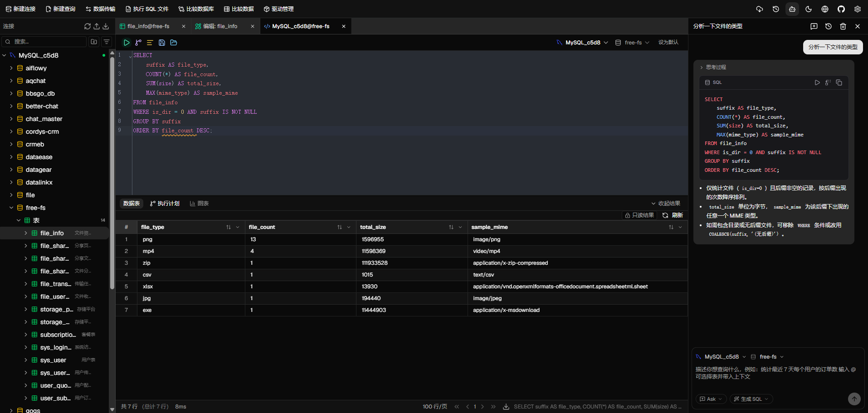Expand the aiflowy database node
The height and width of the screenshot is (413, 868).
coord(11,68)
